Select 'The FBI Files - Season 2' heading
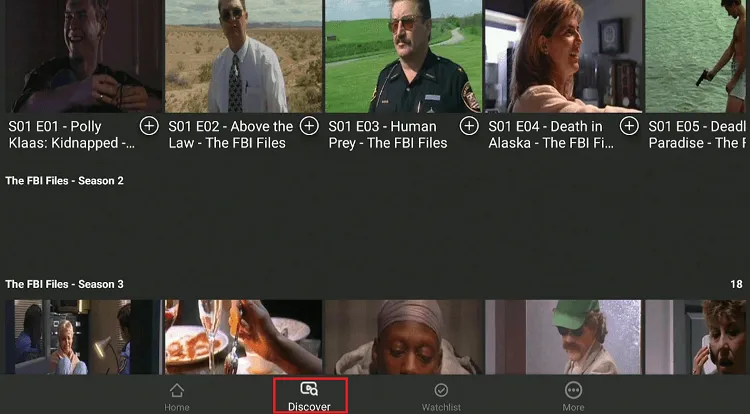Viewport: 750px width, 414px height. 65,181
